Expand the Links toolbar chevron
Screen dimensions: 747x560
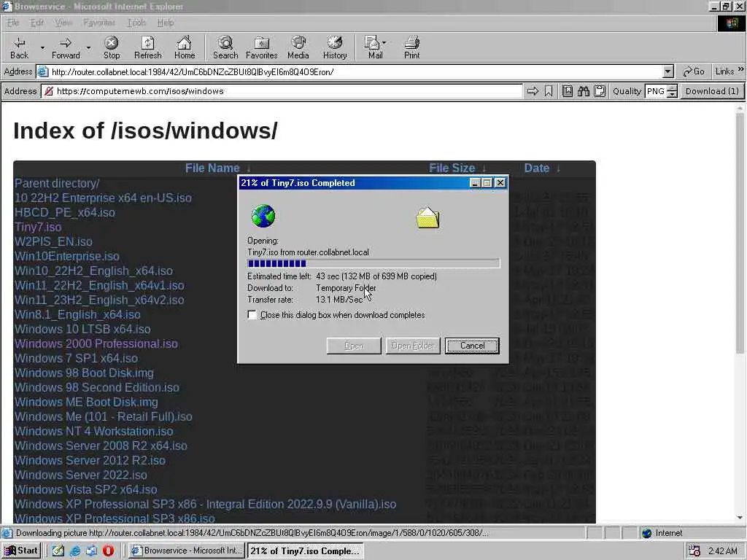[x=741, y=69]
